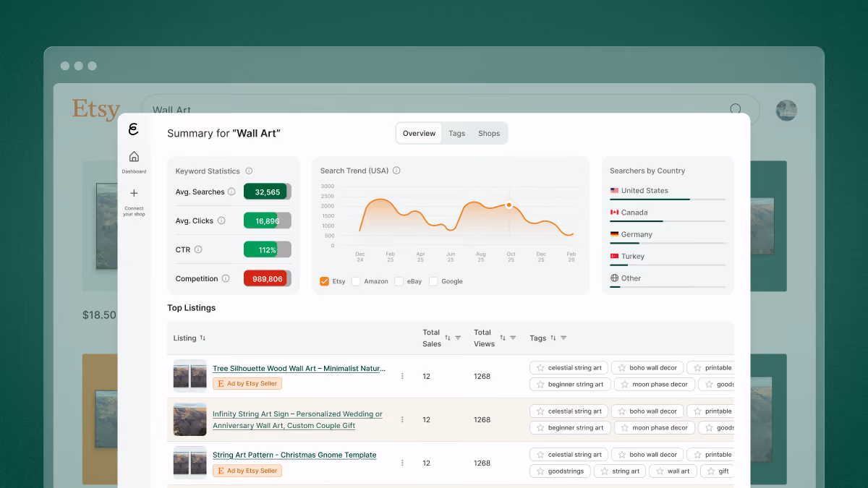Sort the Total Views column

click(x=503, y=338)
